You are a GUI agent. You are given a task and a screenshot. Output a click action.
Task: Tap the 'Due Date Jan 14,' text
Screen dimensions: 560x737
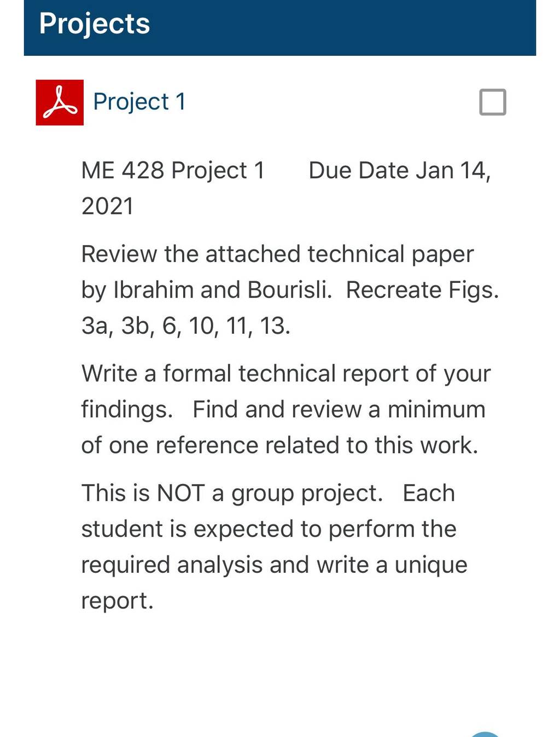400,170
